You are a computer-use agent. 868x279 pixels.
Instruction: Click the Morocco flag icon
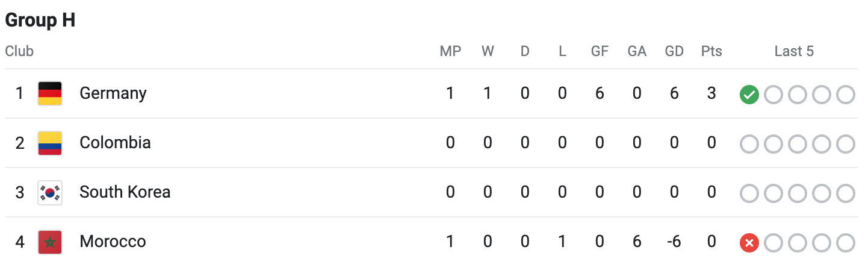tap(50, 242)
